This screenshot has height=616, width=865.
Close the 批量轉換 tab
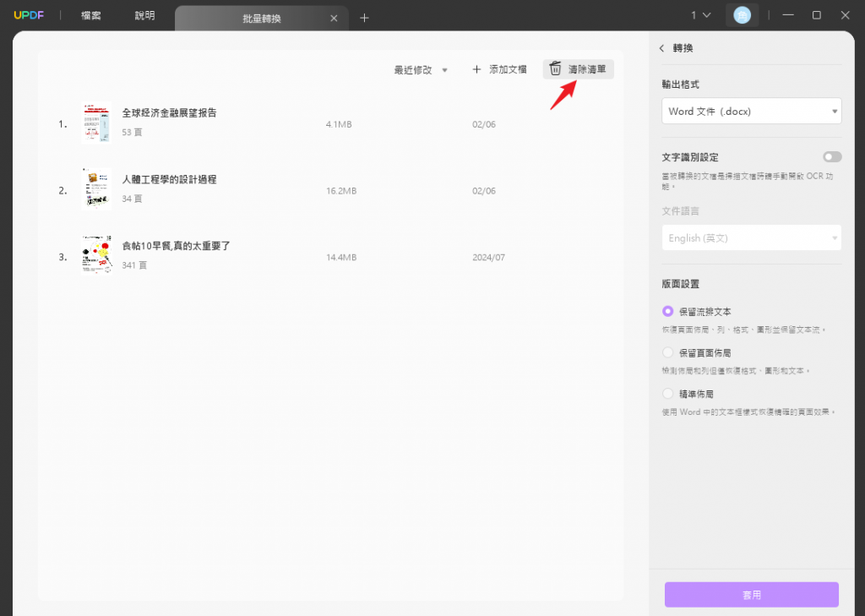tap(334, 19)
